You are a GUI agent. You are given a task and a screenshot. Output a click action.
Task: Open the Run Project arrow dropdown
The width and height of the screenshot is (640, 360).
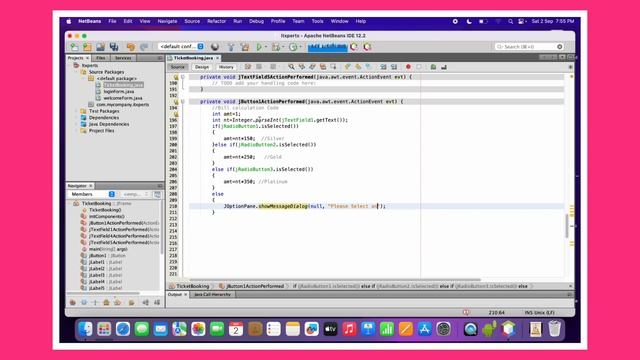point(266,47)
